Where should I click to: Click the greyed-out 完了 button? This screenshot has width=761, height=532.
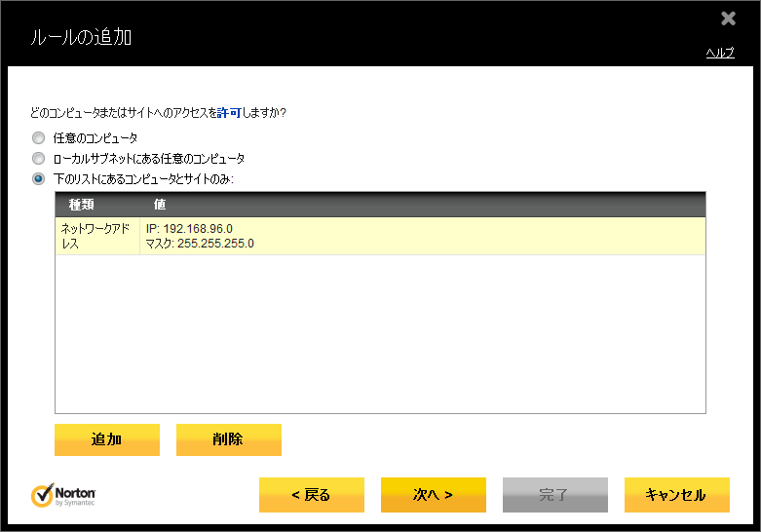[554, 495]
